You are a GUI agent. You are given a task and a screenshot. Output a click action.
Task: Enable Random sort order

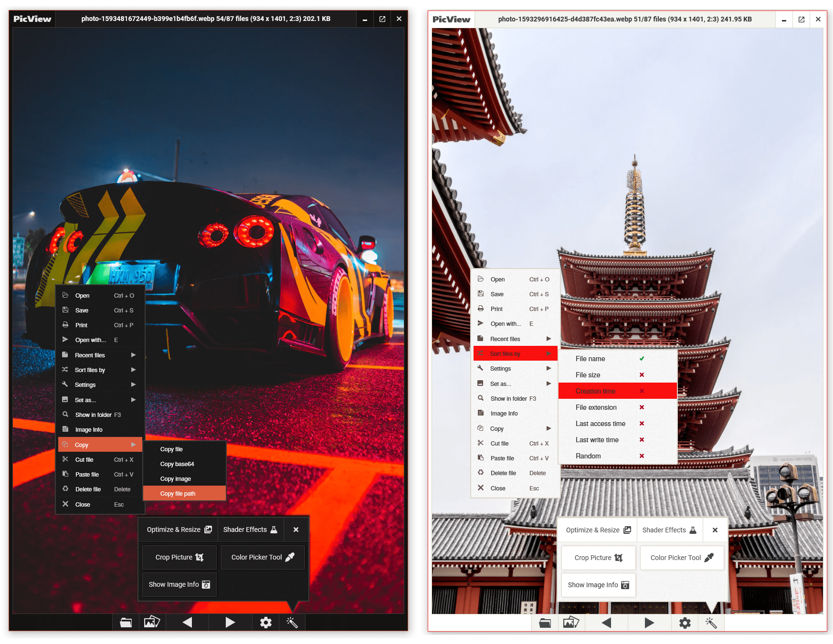tap(588, 456)
